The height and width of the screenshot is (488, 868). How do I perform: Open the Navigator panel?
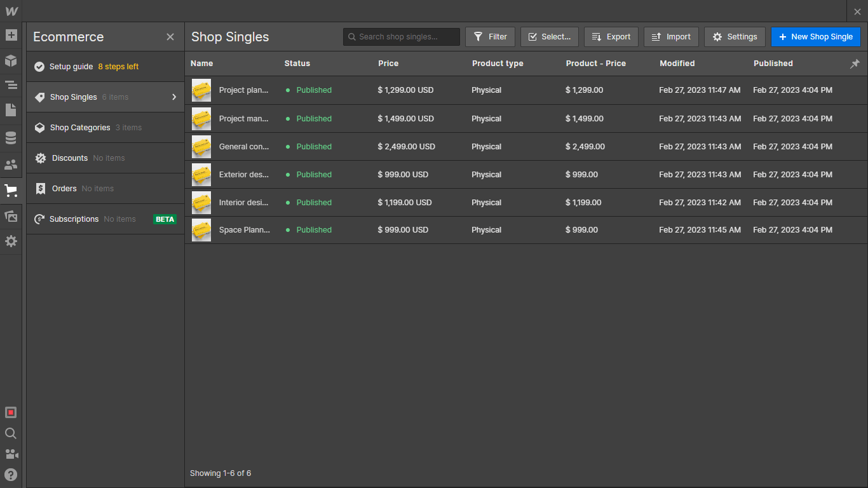[11, 85]
